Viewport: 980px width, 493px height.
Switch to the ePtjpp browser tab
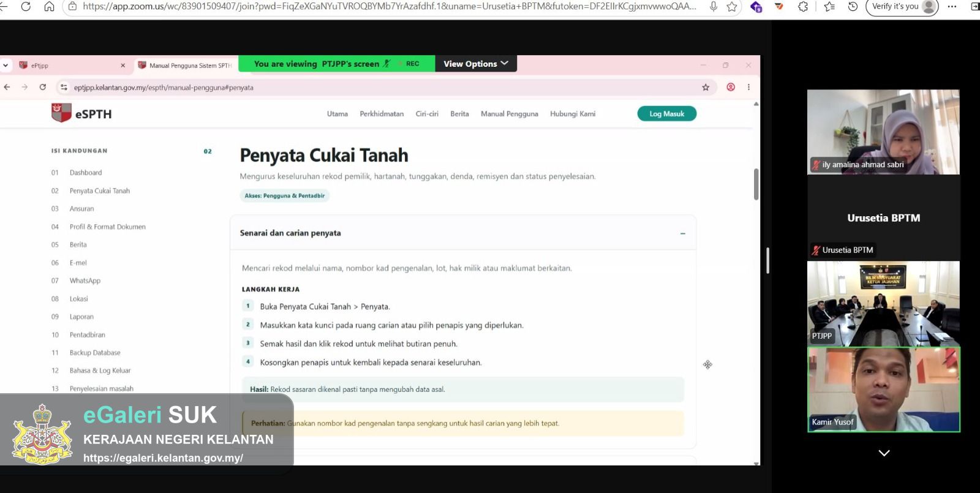(70, 66)
